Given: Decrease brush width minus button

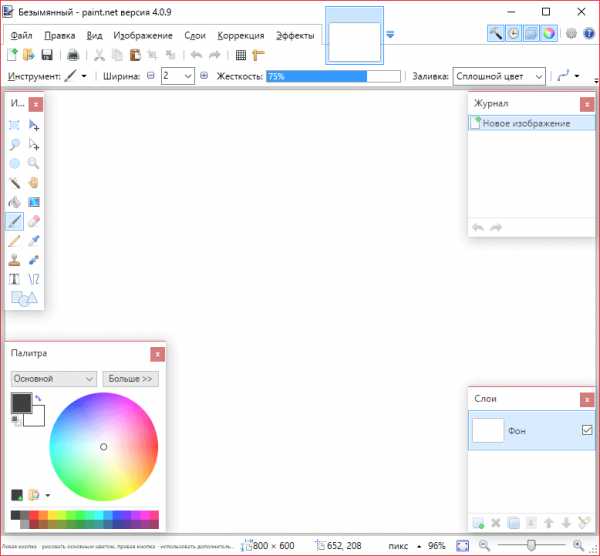Looking at the screenshot, I should 151,76.
